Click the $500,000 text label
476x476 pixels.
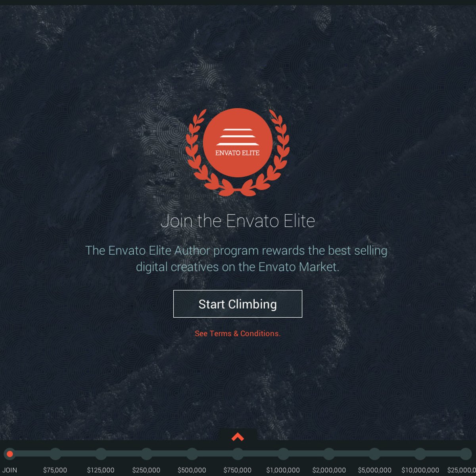(x=192, y=470)
